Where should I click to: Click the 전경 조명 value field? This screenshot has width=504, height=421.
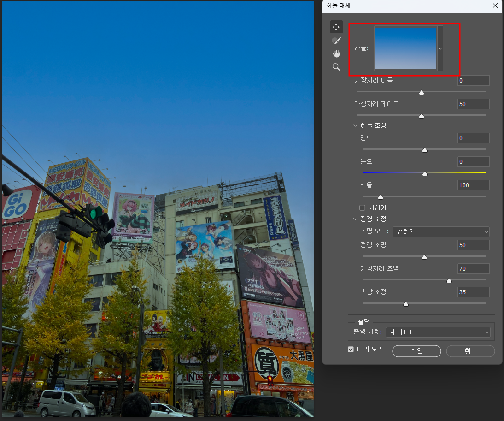pos(473,245)
